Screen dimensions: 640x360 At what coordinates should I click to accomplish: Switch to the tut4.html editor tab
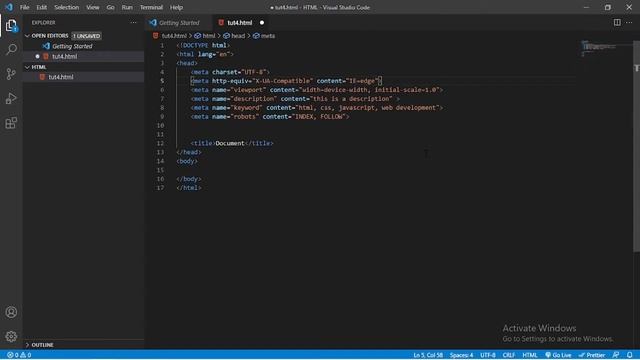click(x=240, y=22)
